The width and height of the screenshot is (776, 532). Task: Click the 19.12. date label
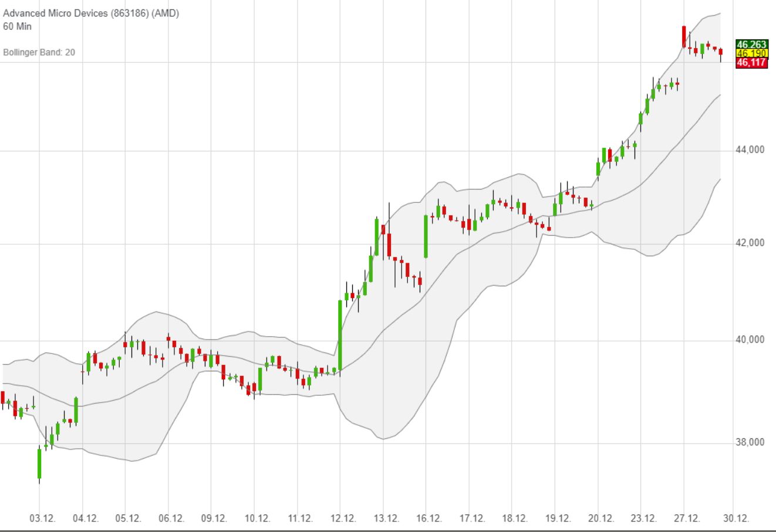tap(558, 519)
